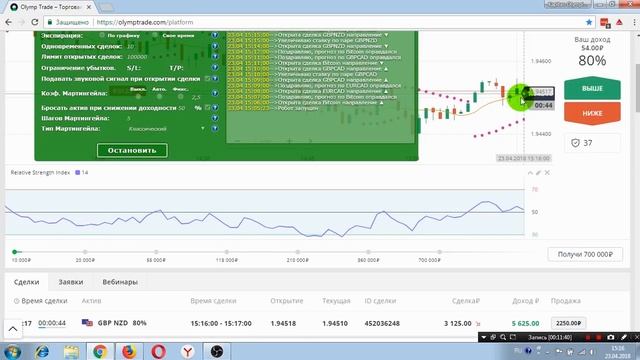The height and width of the screenshot is (360, 640).
Task: Set Martingale coefficient to Выкл.
Action: point(138,97)
